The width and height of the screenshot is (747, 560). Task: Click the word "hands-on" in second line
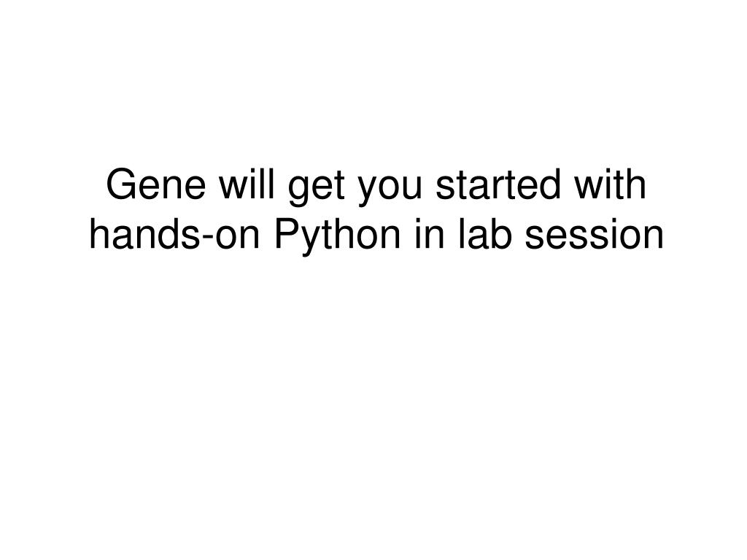(x=175, y=233)
